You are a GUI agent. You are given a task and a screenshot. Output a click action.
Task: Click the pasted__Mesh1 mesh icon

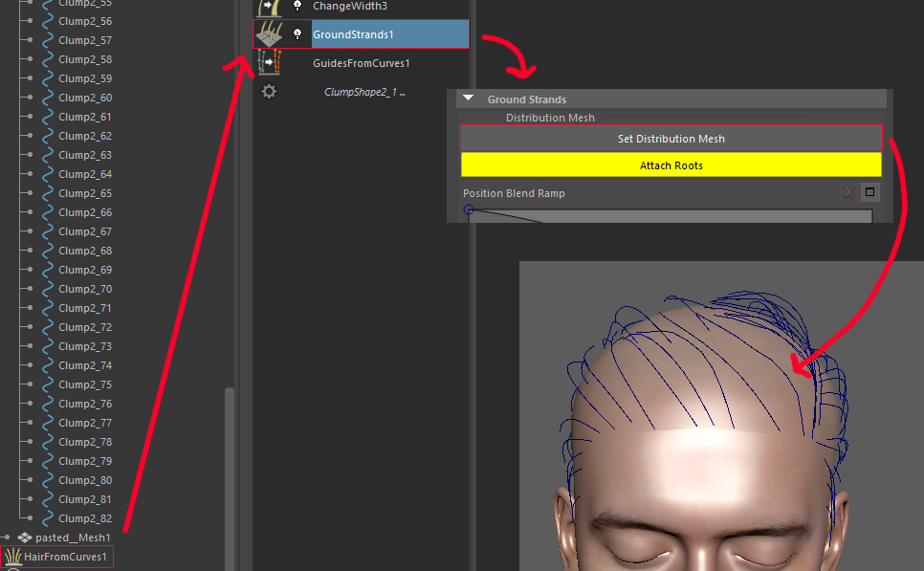[25, 538]
